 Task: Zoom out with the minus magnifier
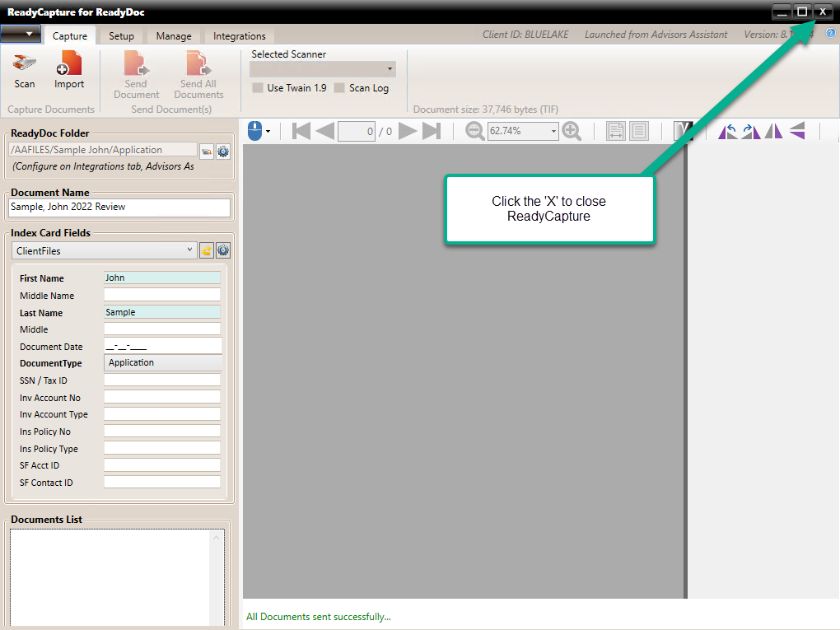(x=474, y=131)
